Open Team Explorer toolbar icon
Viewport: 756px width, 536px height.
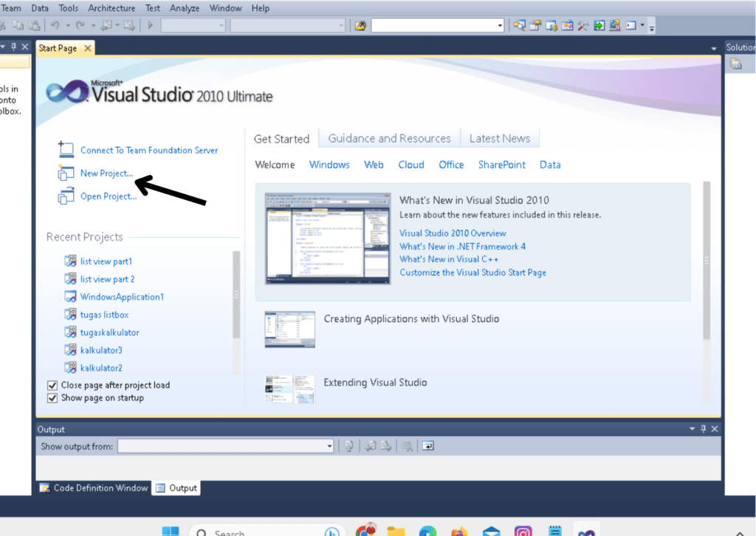551,26
